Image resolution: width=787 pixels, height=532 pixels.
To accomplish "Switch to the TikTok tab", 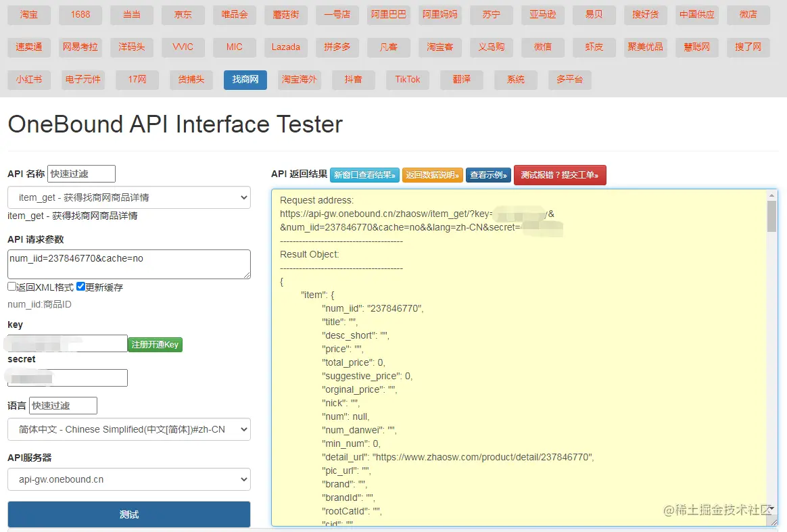I will pos(408,80).
